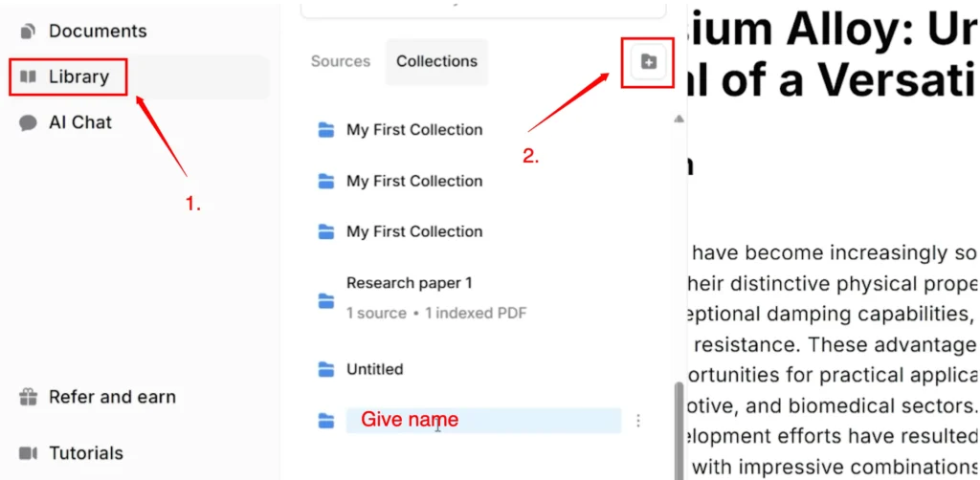
Task: Click the Documents icon in the sidebar
Action: coord(29,32)
